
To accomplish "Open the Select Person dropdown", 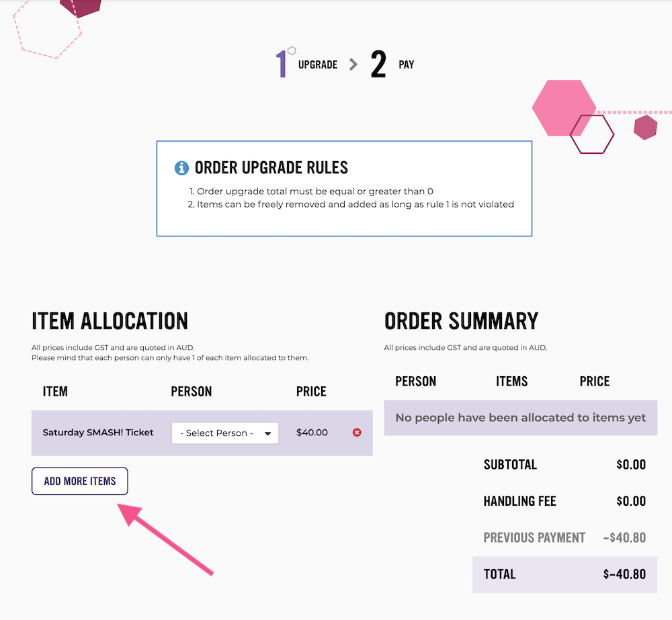I will click(x=225, y=433).
